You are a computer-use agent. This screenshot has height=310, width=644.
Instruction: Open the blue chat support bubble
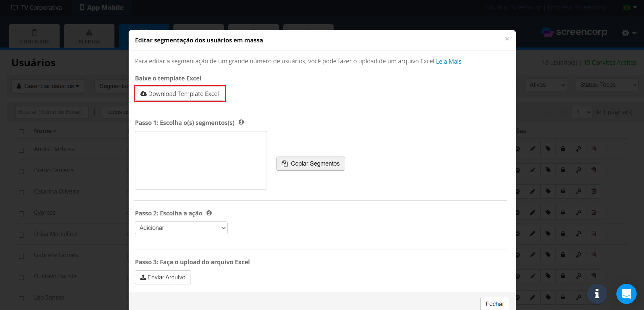[626, 294]
